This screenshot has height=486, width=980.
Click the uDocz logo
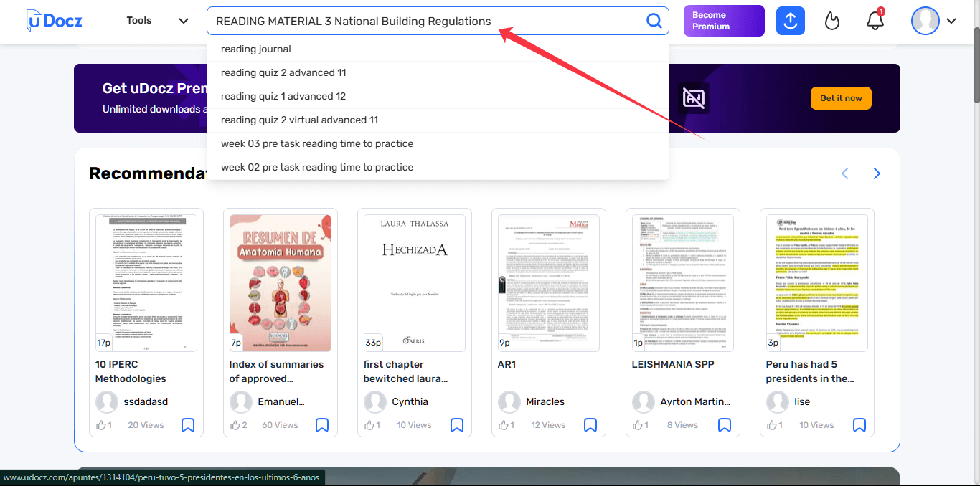[x=52, y=19]
